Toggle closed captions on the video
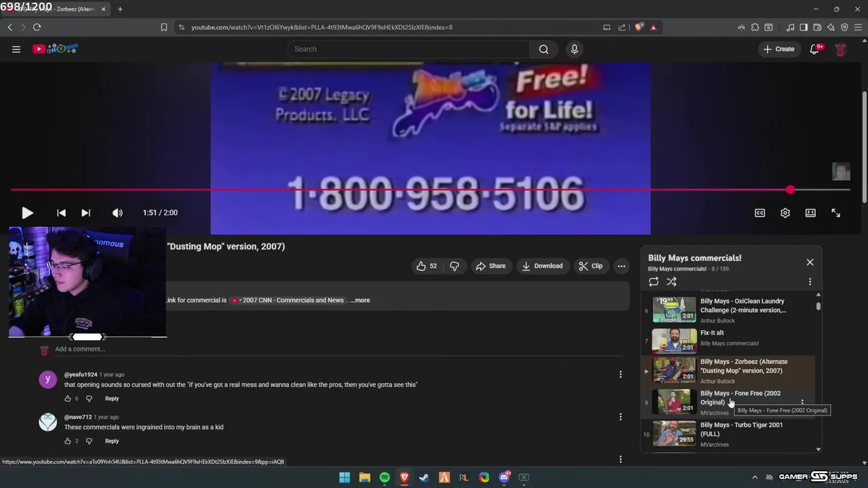Screen dimensions: 868x488 pos(760,213)
